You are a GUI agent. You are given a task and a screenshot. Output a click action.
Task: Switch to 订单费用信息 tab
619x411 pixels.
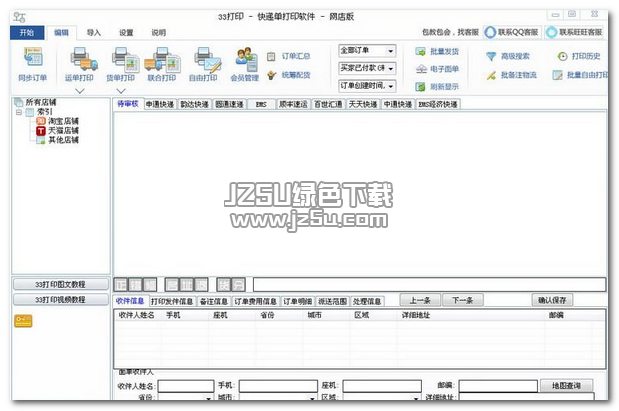pos(256,302)
